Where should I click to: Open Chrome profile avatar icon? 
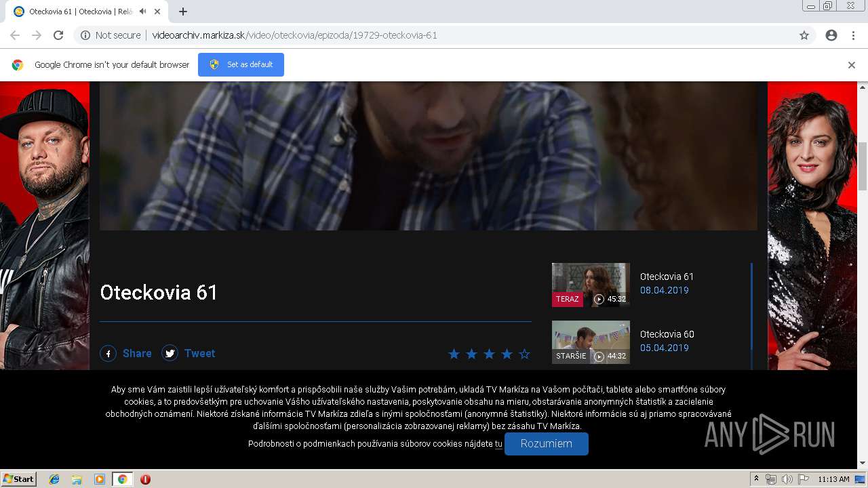[x=831, y=35]
